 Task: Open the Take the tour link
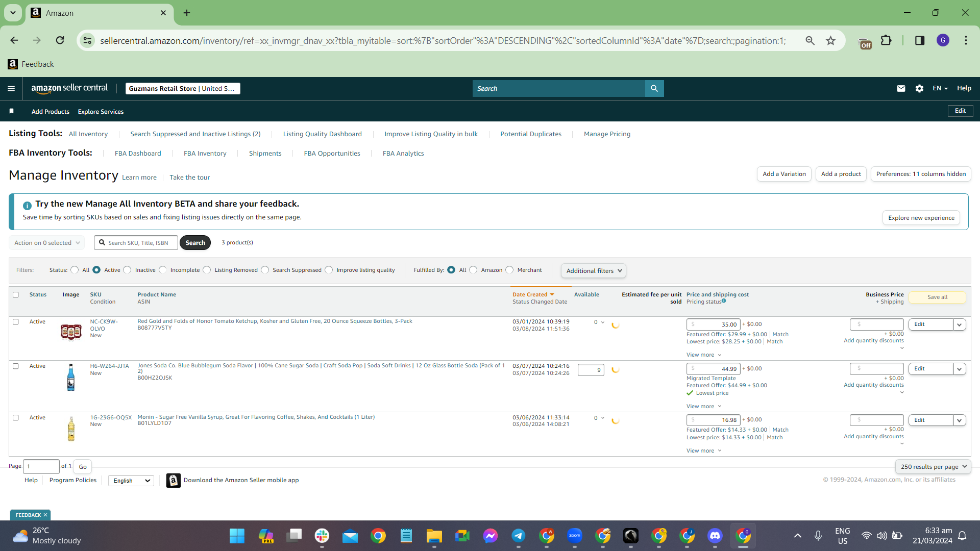click(189, 178)
